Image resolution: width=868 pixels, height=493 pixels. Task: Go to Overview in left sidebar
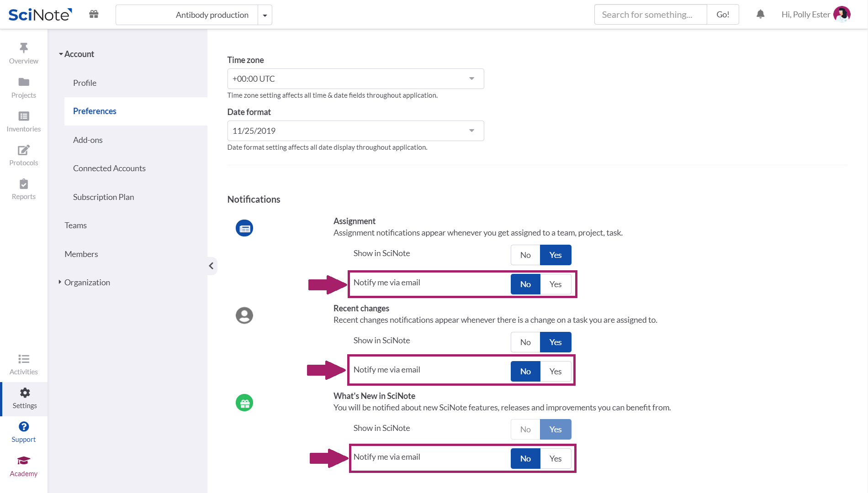24,53
